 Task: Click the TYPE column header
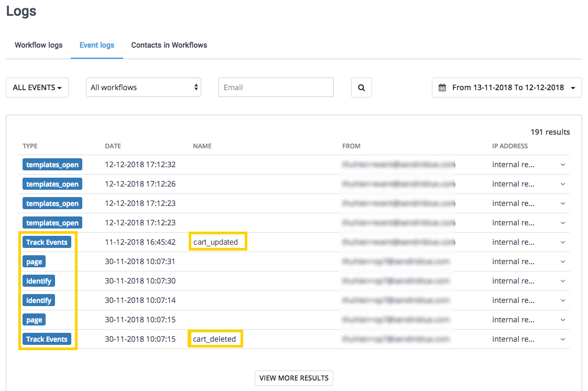30,146
